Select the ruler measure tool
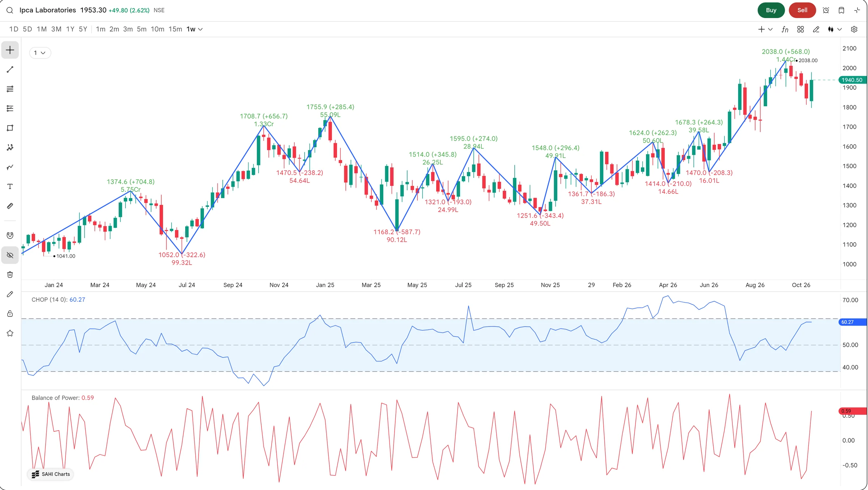The width and height of the screenshot is (868, 490). [10, 206]
